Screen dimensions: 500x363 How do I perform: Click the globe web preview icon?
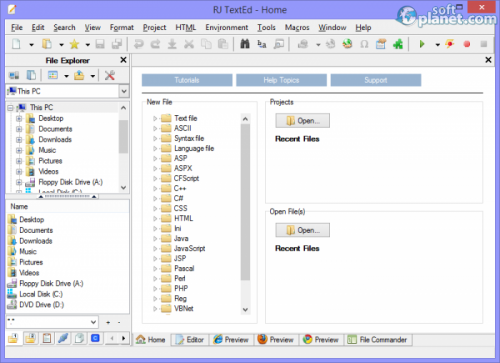pos(347,44)
